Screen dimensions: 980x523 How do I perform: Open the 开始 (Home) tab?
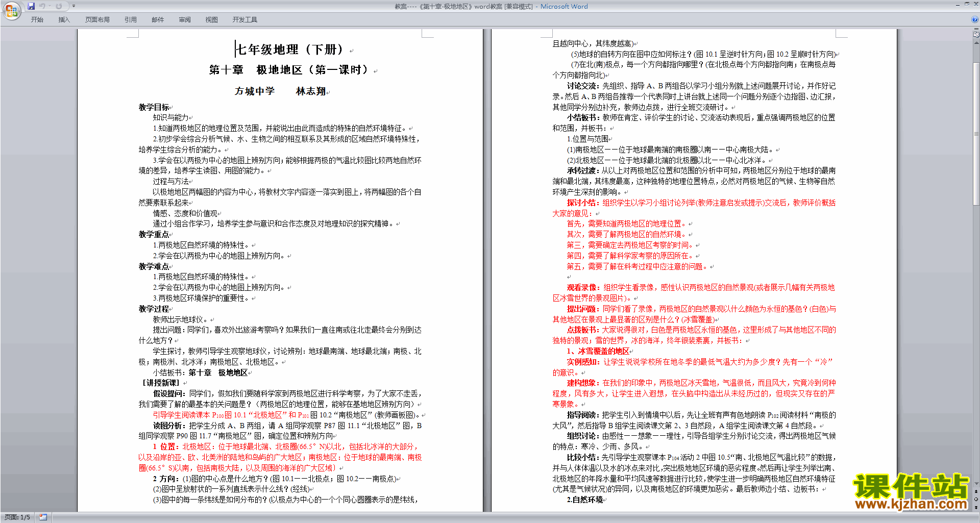37,20
